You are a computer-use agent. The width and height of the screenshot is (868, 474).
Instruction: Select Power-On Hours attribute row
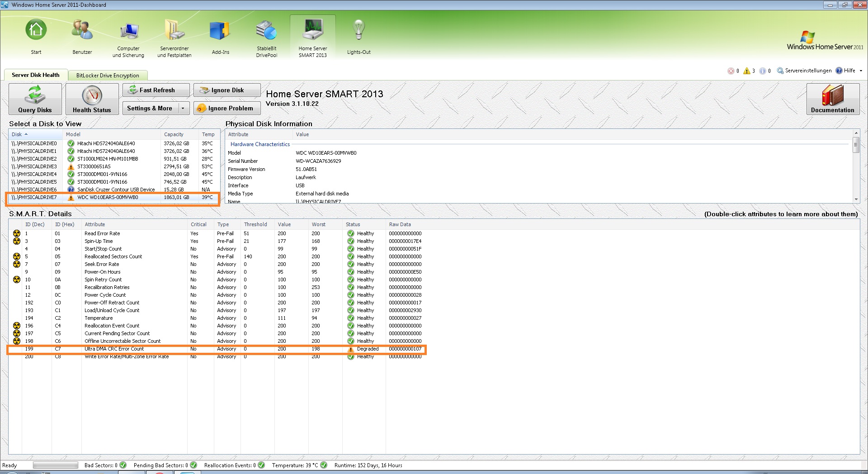(x=217, y=272)
